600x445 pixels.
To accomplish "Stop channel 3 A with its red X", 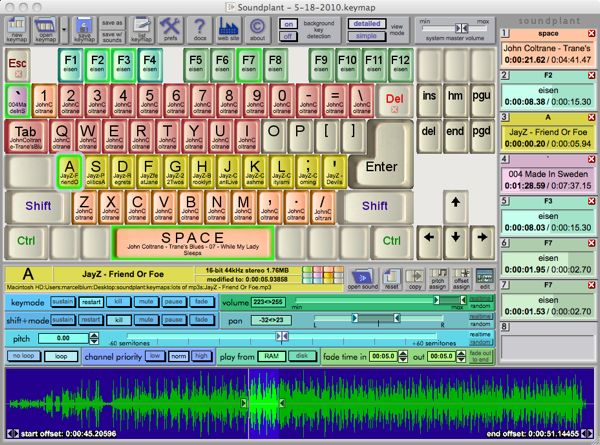I will tap(591, 117).
